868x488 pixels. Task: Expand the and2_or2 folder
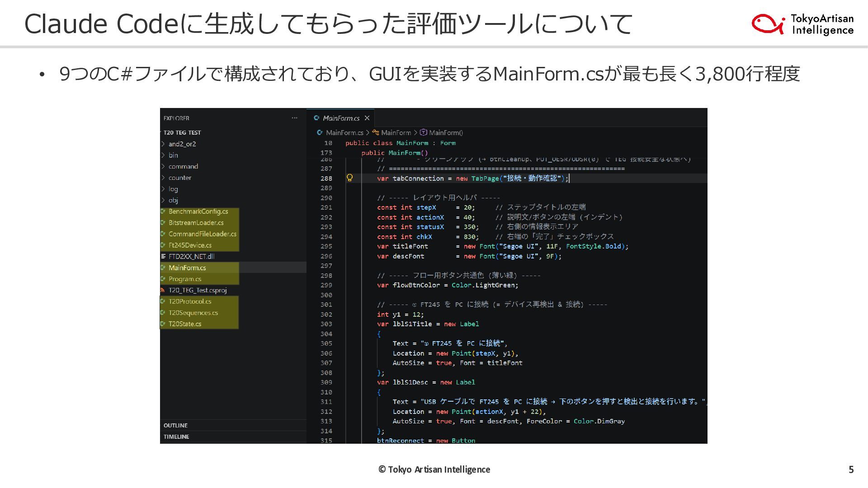[x=163, y=144]
